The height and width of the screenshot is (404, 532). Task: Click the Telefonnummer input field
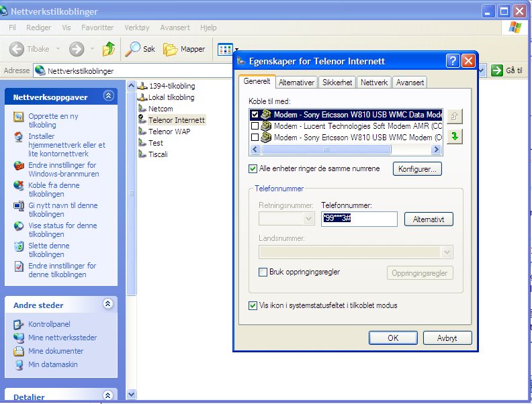(359, 219)
